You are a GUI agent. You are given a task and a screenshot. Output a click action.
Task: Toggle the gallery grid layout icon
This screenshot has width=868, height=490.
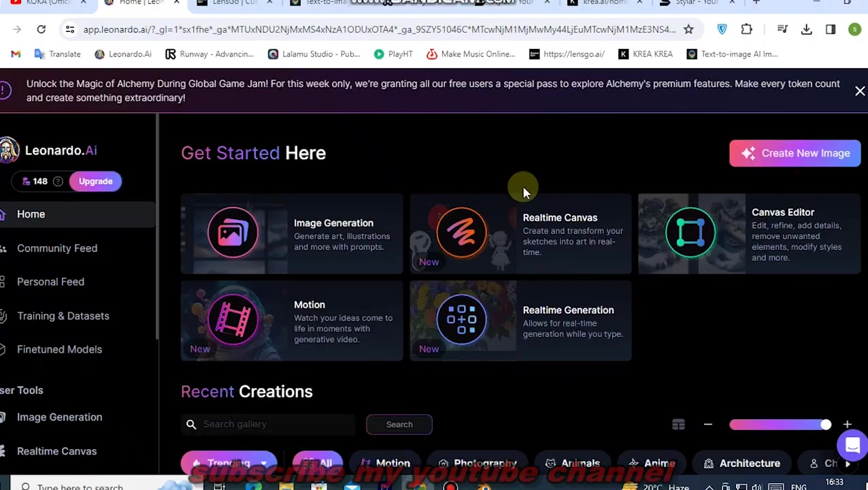tap(678, 425)
